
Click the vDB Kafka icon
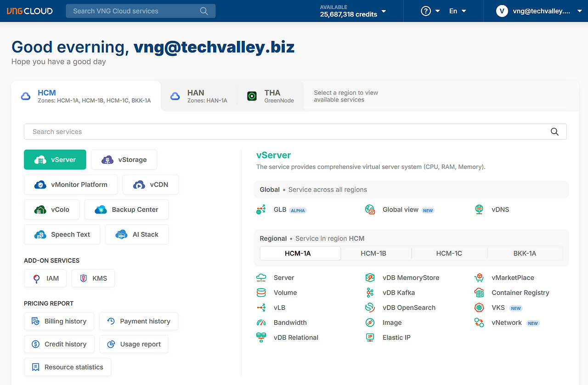pyautogui.click(x=370, y=293)
